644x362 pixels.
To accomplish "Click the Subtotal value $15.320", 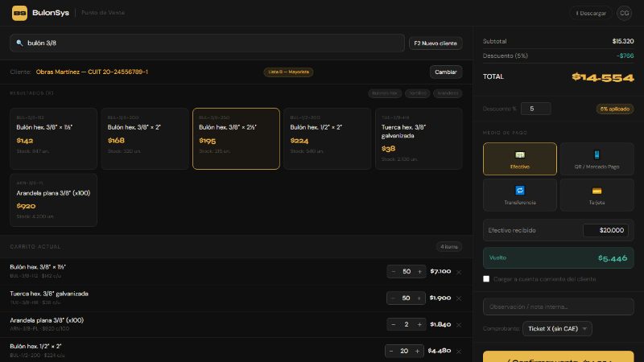I will click(622, 42).
